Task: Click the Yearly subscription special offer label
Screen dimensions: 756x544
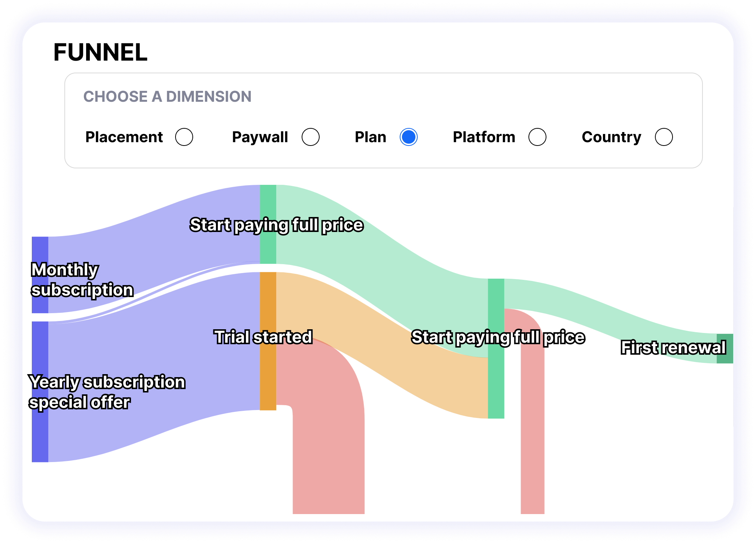Action: 107,392
